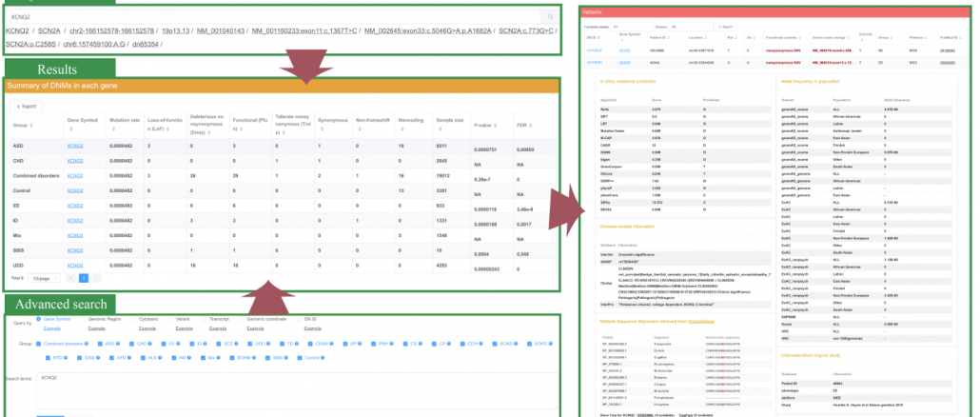Click the Search terms text area

(297, 390)
